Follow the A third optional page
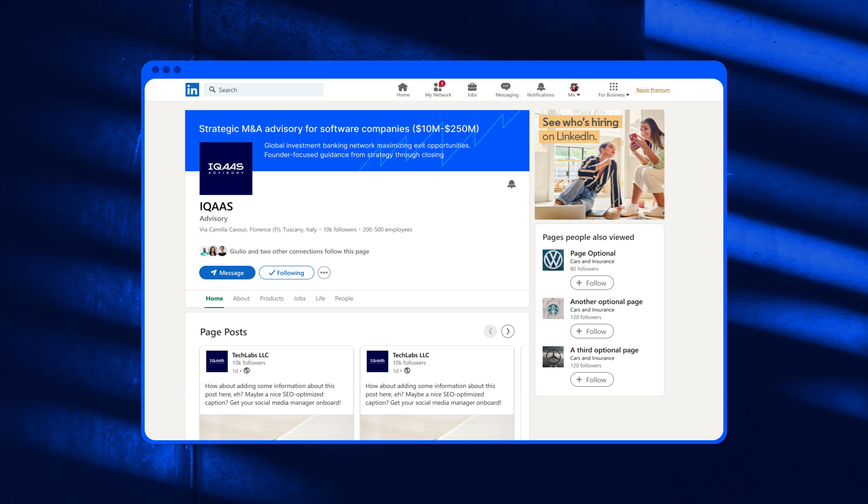The width and height of the screenshot is (868, 504). coord(592,380)
